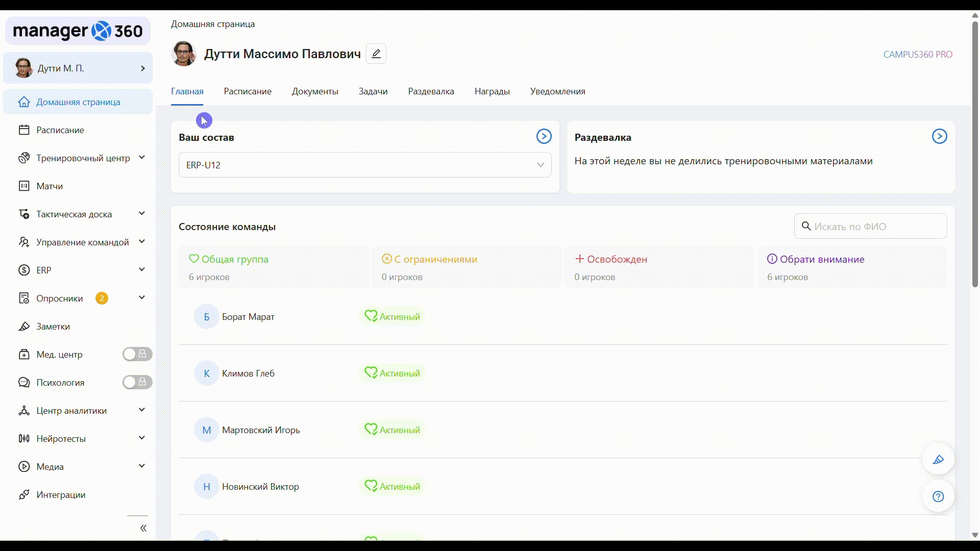The height and width of the screenshot is (551, 980).
Task: Switch to the Документы tab
Action: click(315, 91)
